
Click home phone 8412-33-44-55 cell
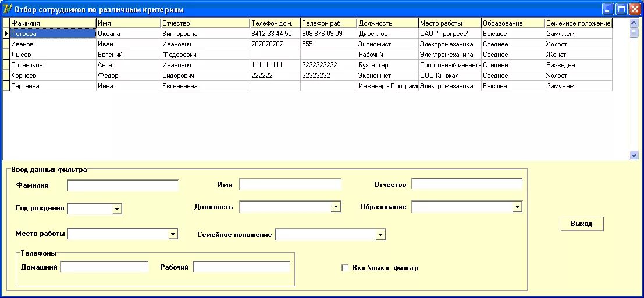click(x=275, y=34)
